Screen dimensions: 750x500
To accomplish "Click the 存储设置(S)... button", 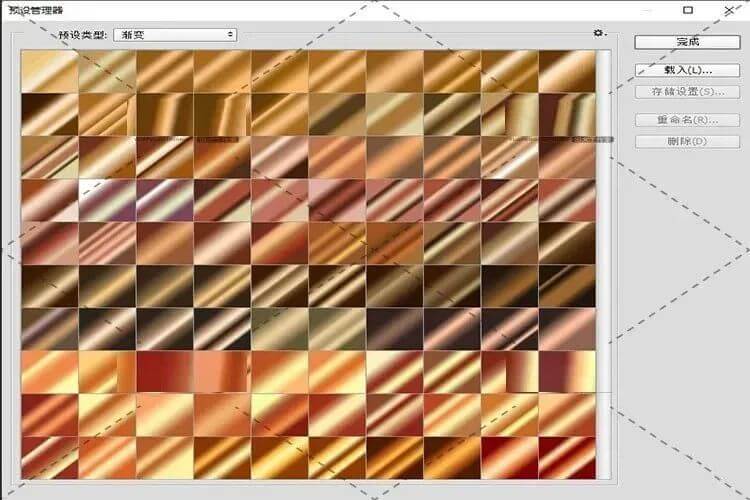I will tap(687, 92).
